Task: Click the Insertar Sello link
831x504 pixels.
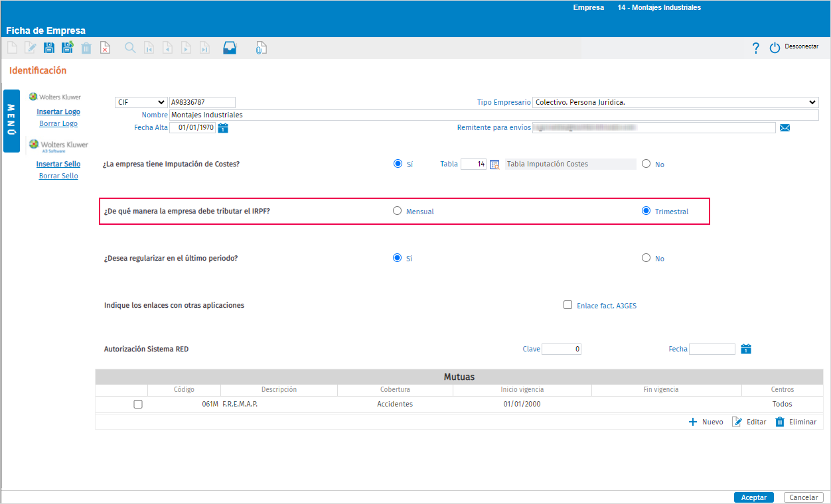Action: pyautogui.click(x=58, y=164)
